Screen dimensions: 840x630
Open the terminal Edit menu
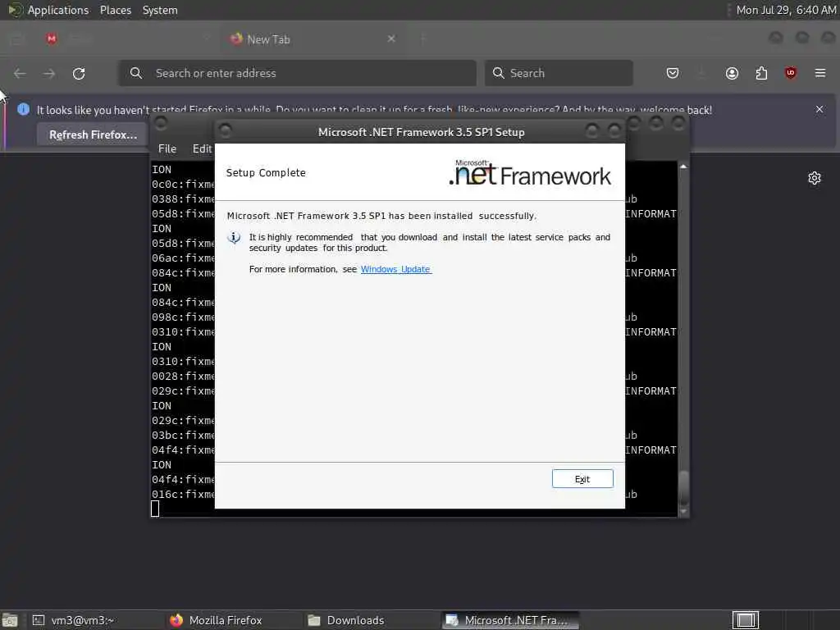pos(202,148)
